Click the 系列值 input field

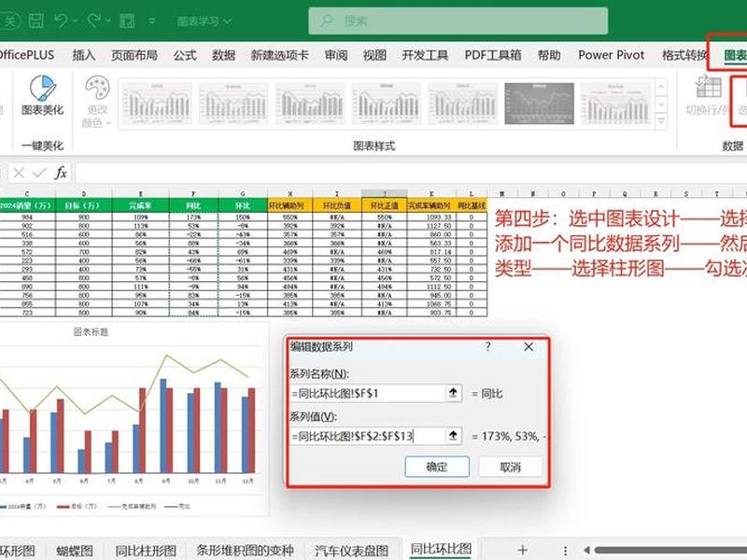(367, 436)
